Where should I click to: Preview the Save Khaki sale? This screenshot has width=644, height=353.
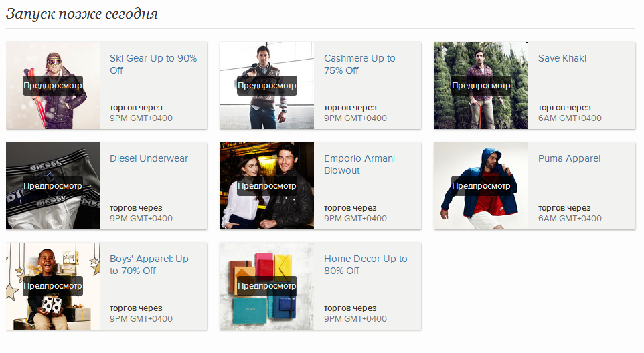point(481,86)
